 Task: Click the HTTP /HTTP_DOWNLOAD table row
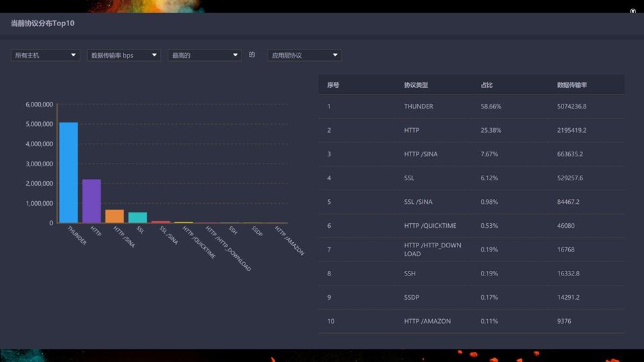(x=472, y=249)
